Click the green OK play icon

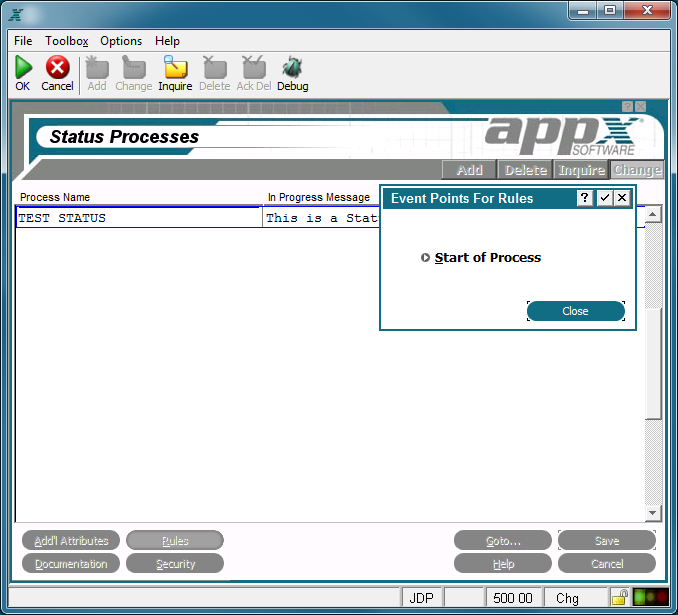pyautogui.click(x=23, y=67)
